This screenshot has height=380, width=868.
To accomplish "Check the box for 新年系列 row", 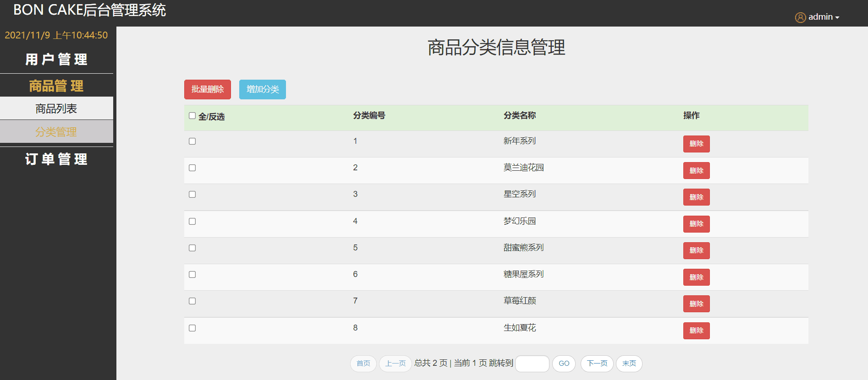I will tap(192, 141).
